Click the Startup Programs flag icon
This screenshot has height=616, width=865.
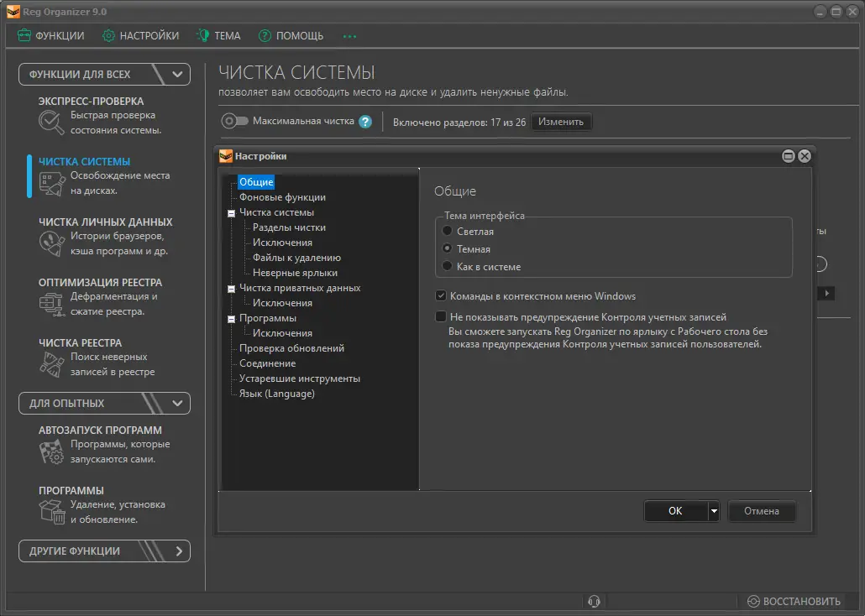(52, 452)
